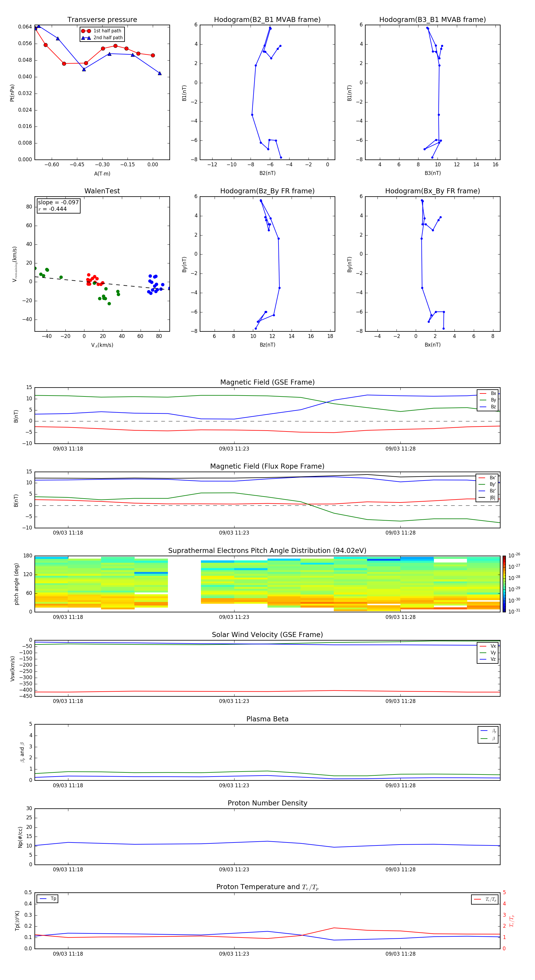Click the beta-p entry in Plasma Beta legend
535x980 pixels.
488,731
